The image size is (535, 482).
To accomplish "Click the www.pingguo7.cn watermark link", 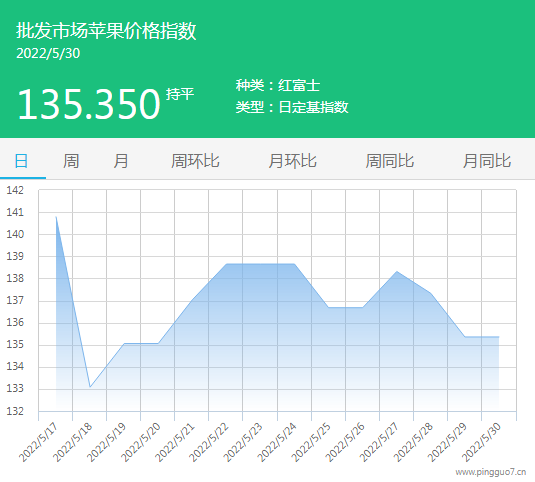I will click(491, 472).
